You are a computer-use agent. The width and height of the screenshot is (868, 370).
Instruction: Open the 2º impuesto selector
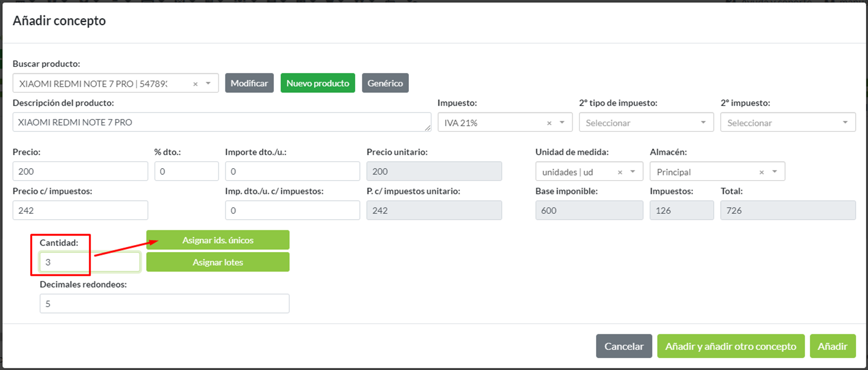788,123
